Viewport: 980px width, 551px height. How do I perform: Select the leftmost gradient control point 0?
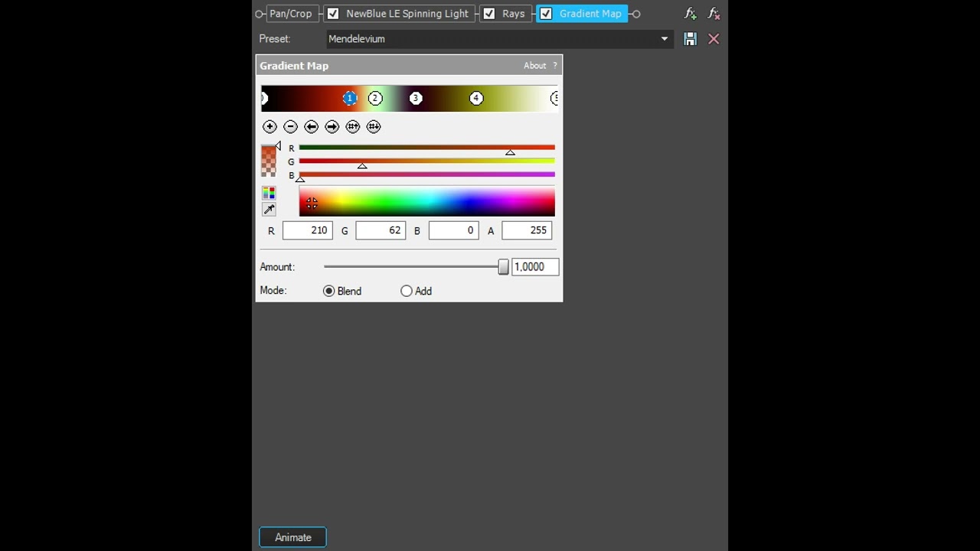coord(264,98)
